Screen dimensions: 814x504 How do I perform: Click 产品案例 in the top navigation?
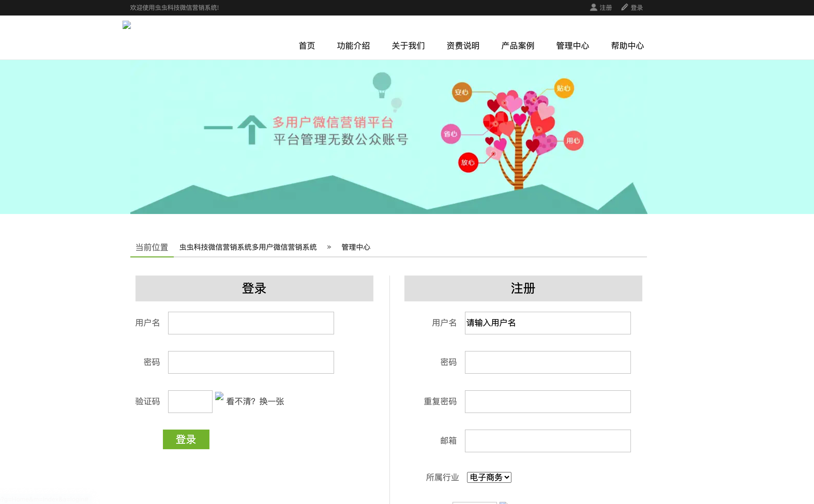[x=517, y=46]
